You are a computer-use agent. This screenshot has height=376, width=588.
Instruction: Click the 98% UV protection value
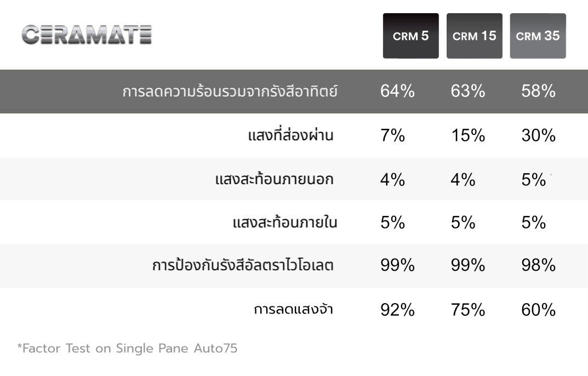(x=538, y=266)
